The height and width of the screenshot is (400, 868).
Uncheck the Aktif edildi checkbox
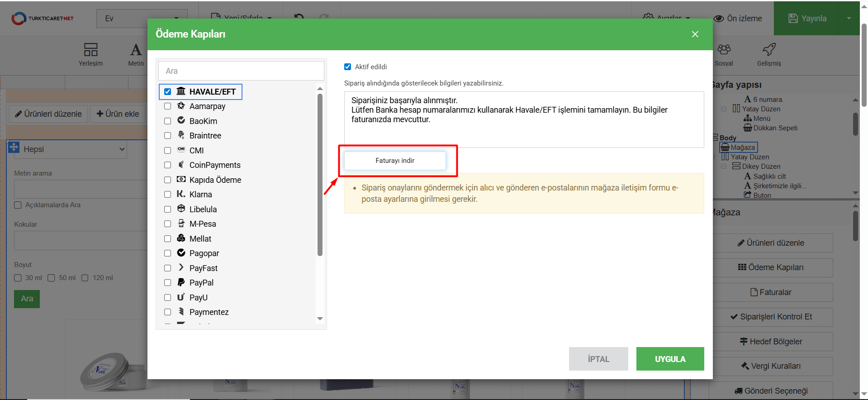pyautogui.click(x=348, y=67)
